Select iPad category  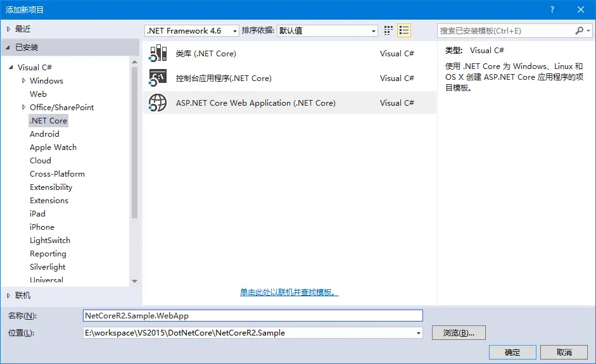click(x=37, y=213)
